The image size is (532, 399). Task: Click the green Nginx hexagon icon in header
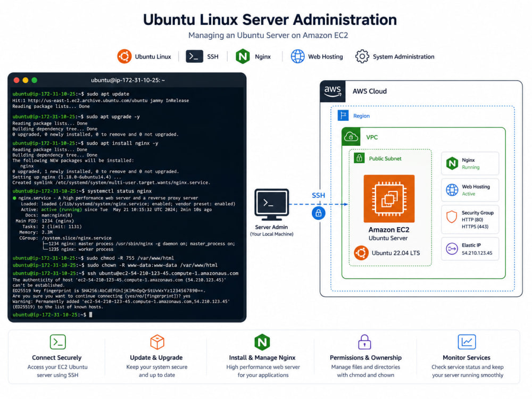[243, 56]
